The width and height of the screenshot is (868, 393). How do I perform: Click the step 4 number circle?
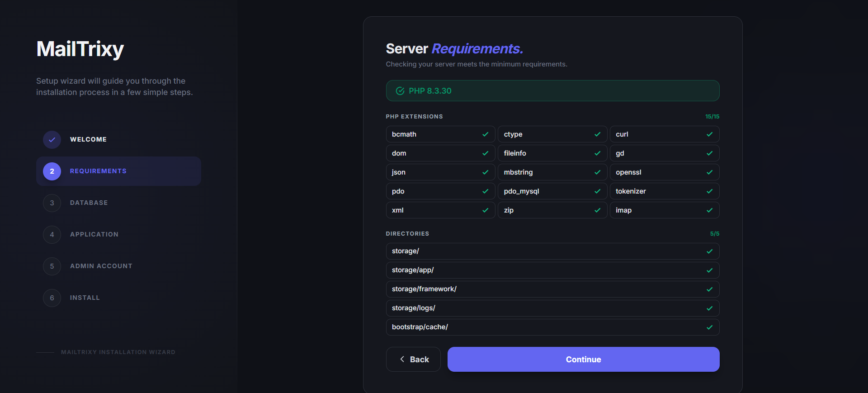click(x=52, y=235)
